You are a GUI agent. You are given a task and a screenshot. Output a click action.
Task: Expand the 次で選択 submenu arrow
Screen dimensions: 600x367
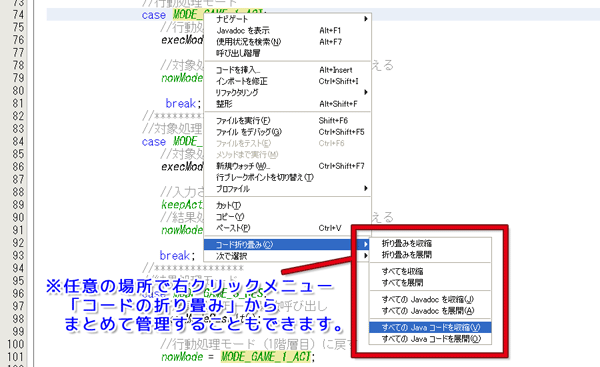[366, 256]
